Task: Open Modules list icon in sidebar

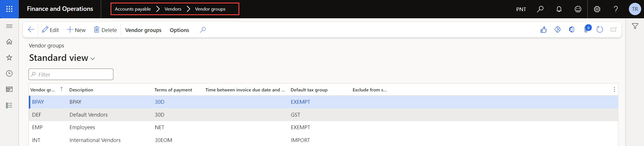Action: pos(9,105)
